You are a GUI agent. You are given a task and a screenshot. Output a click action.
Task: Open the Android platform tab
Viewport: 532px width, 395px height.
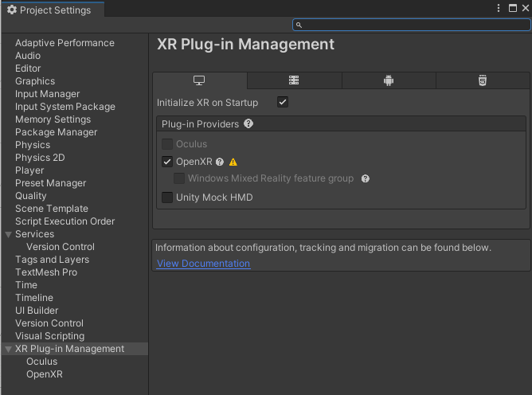[x=389, y=80]
